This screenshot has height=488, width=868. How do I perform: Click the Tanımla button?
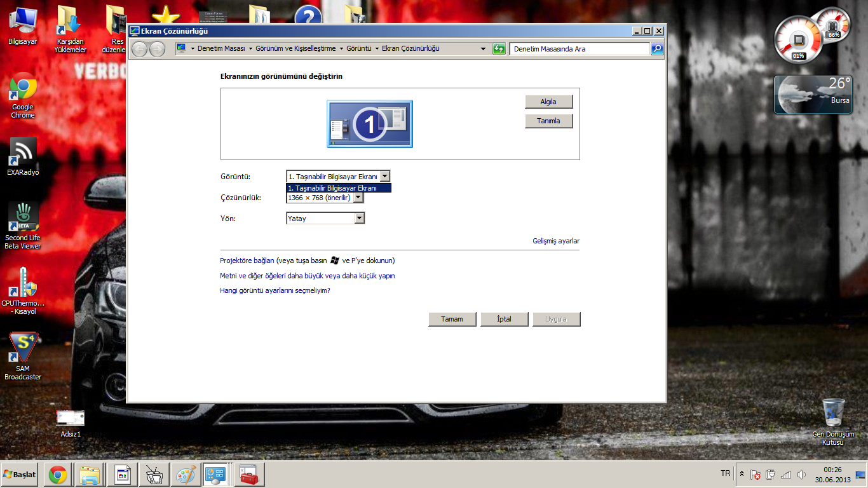point(548,121)
